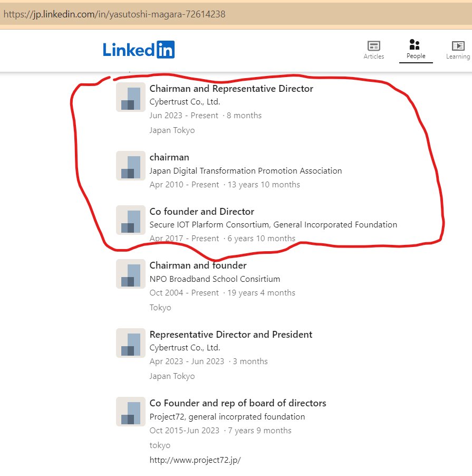Click logo for Representative Director and President
The height and width of the screenshot is (476, 472).
coord(131,342)
